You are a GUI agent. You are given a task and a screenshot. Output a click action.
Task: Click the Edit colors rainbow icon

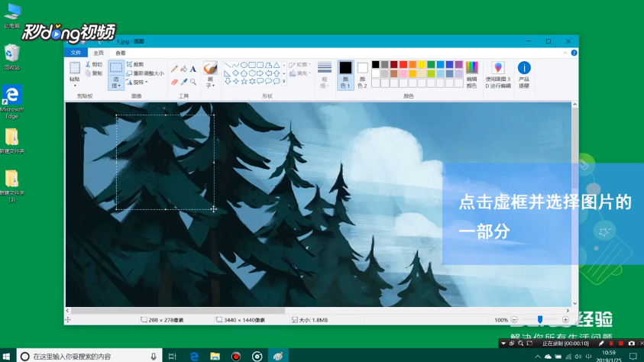tap(472, 68)
